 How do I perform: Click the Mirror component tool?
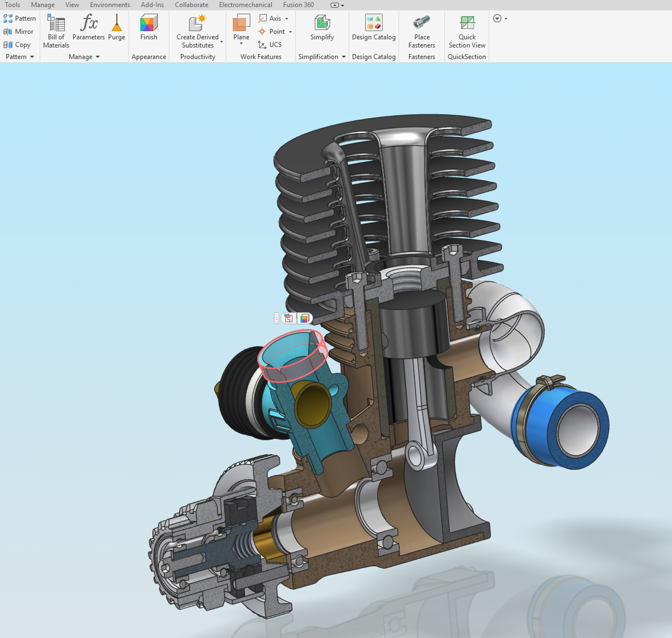[19, 32]
